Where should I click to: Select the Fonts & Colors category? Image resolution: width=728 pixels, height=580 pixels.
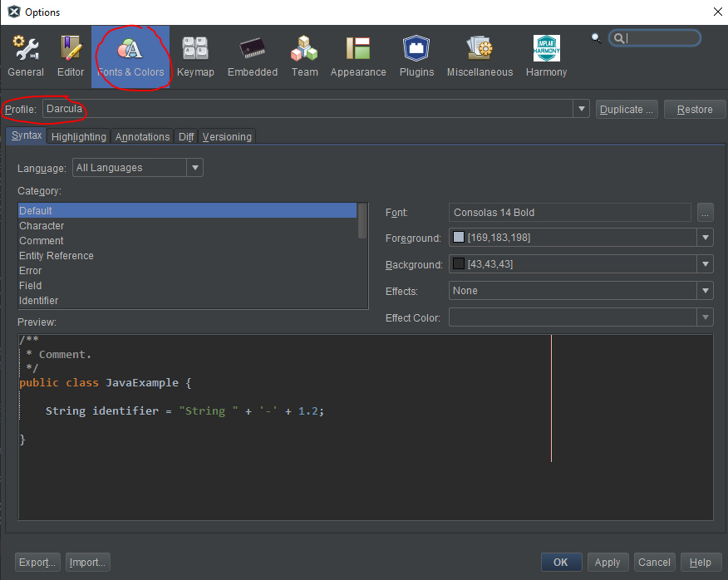coord(130,57)
